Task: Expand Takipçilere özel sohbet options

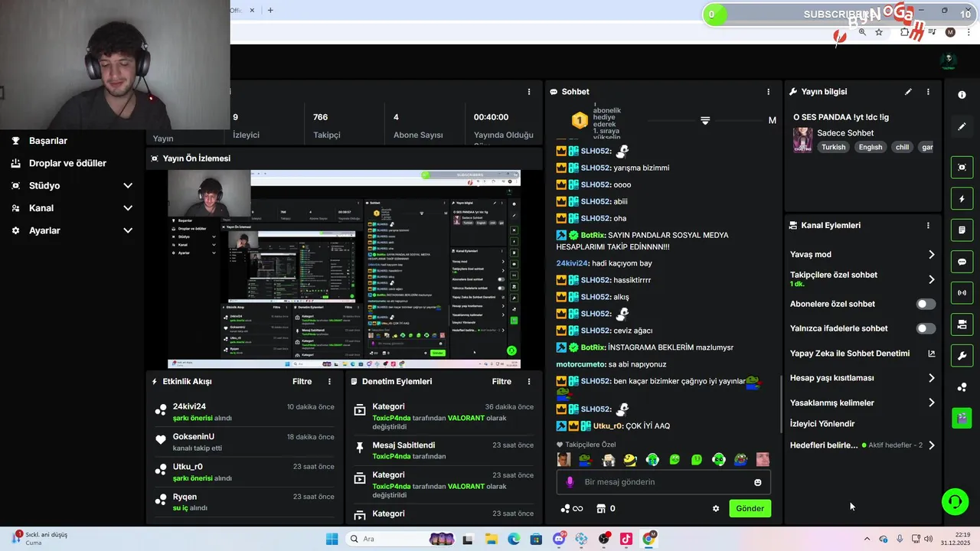Action: point(932,279)
